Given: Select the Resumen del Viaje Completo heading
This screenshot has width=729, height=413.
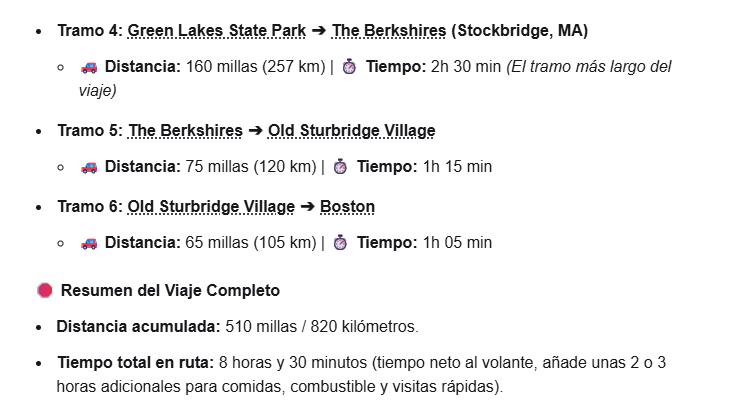Looking at the screenshot, I should point(170,291).
